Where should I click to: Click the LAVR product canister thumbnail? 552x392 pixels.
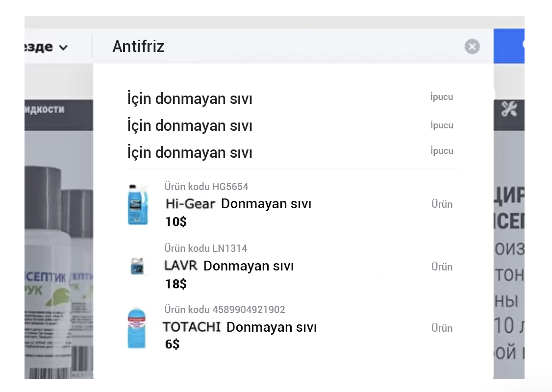pos(137,266)
